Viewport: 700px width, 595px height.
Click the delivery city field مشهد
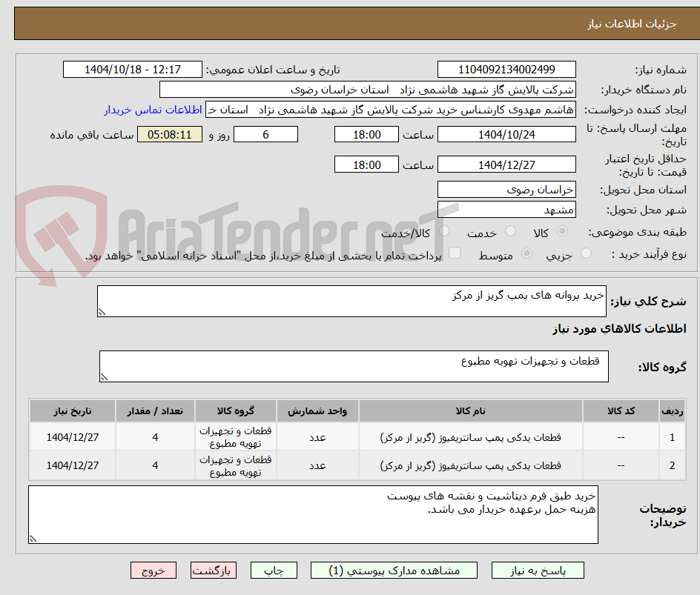506,210
